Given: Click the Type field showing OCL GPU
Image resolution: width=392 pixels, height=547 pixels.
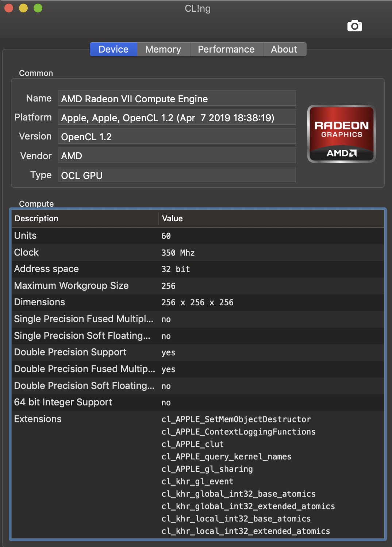Looking at the screenshot, I should coord(177,175).
